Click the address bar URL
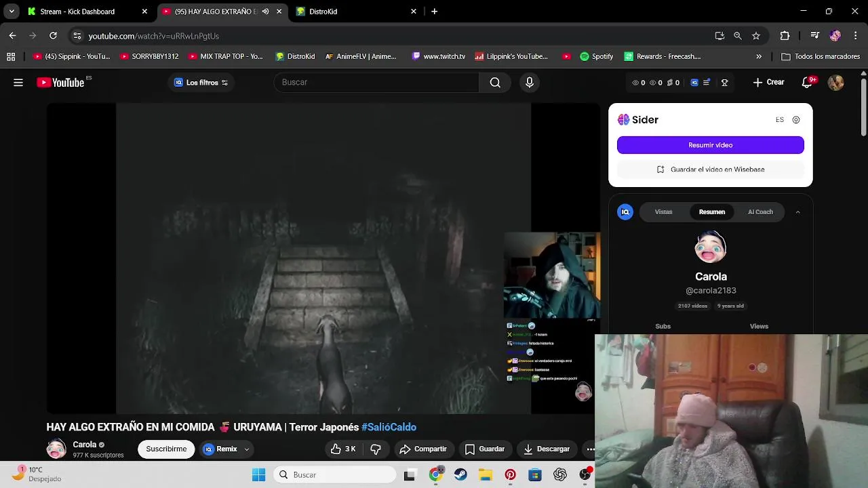Screen dimensions: 868x488 click(x=154, y=36)
